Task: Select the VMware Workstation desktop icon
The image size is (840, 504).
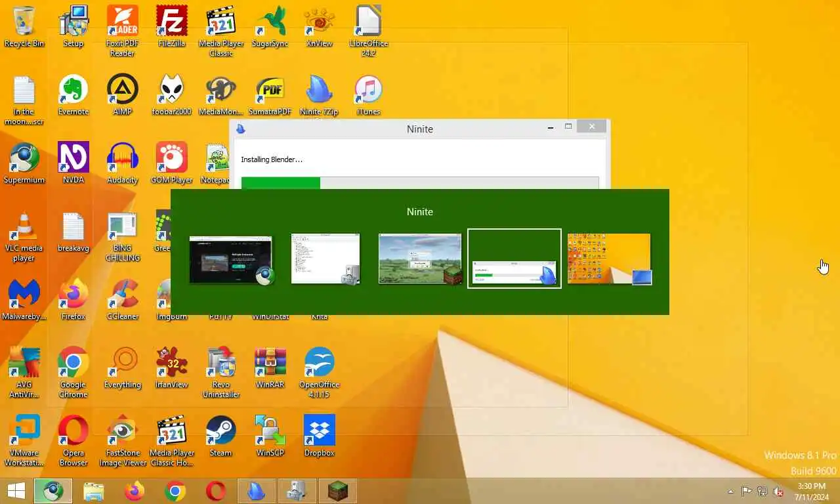Action: [24, 441]
